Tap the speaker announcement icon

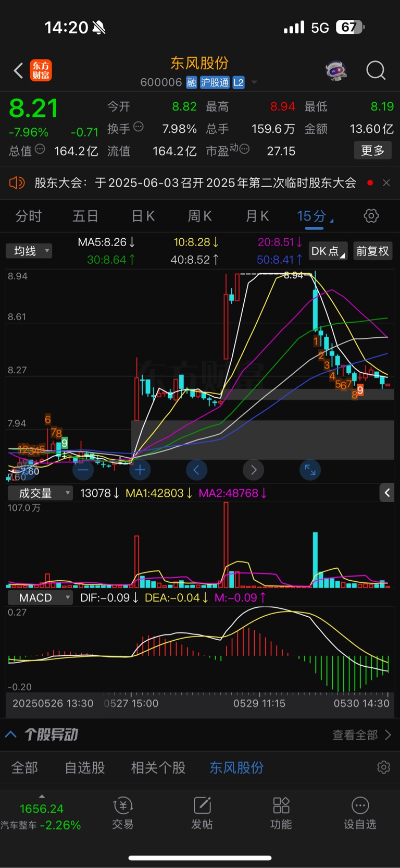tap(17, 183)
